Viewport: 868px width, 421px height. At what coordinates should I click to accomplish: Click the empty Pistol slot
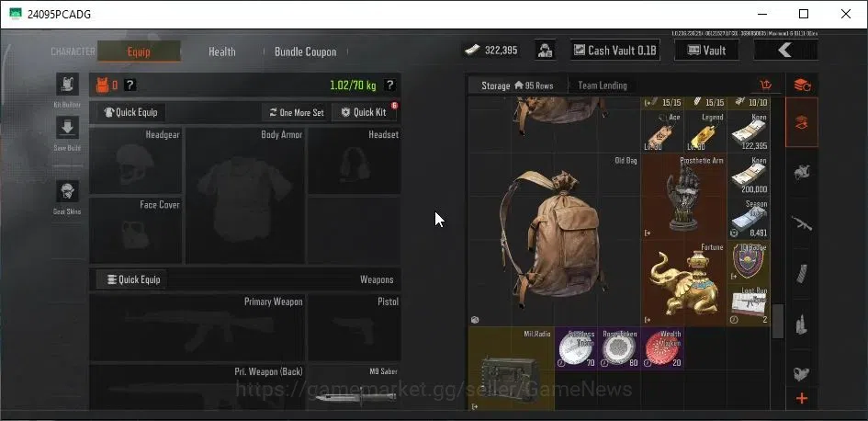[x=355, y=328]
